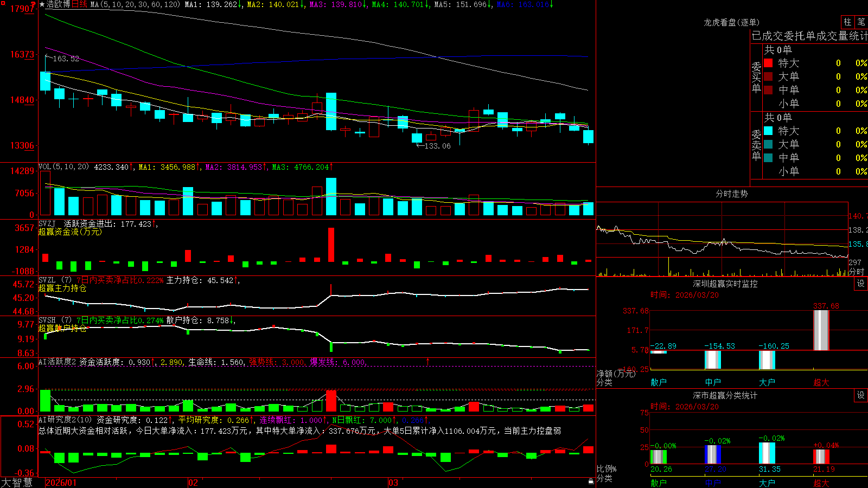
Task: Click the green 散户 20.26 bar in 分类统计
Action: point(659,457)
